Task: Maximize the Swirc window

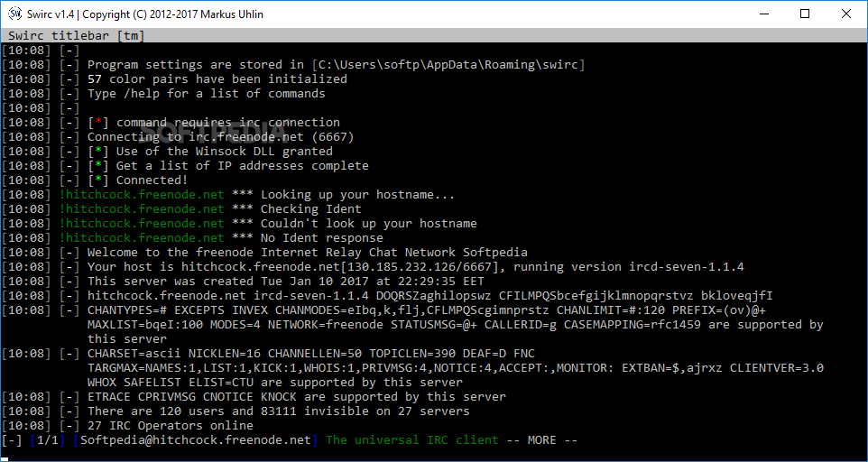Action: tap(805, 14)
